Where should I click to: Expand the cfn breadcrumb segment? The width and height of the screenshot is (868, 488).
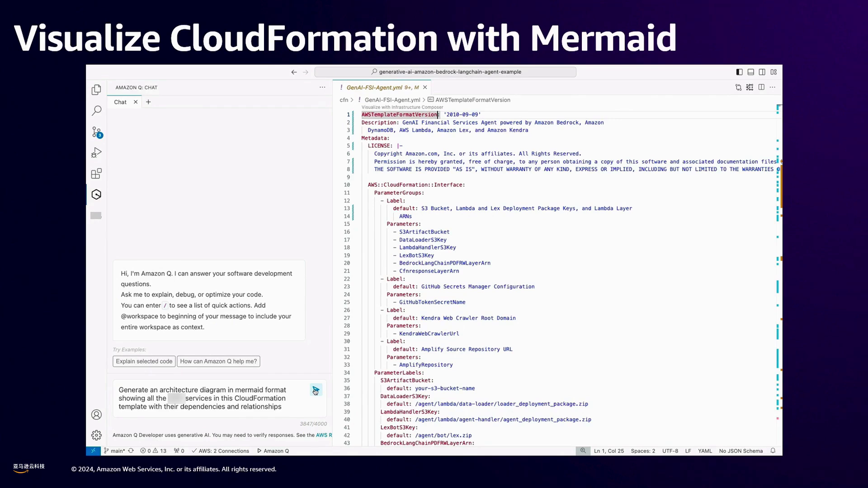click(x=344, y=100)
